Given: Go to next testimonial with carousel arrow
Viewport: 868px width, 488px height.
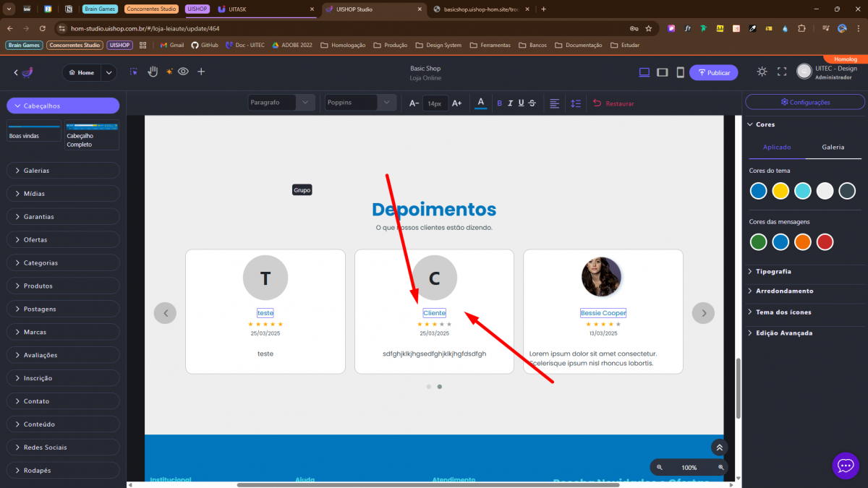Looking at the screenshot, I should tap(703, 313).
